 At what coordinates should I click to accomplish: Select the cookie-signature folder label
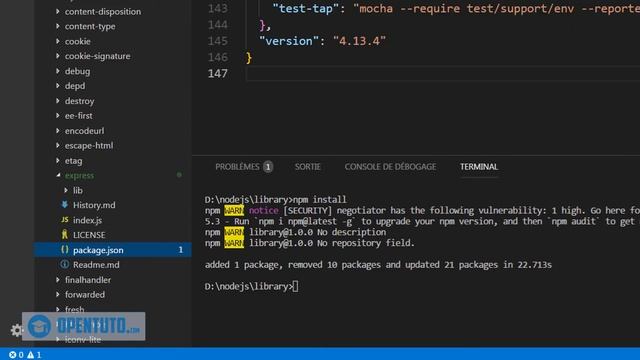point(98,56)
